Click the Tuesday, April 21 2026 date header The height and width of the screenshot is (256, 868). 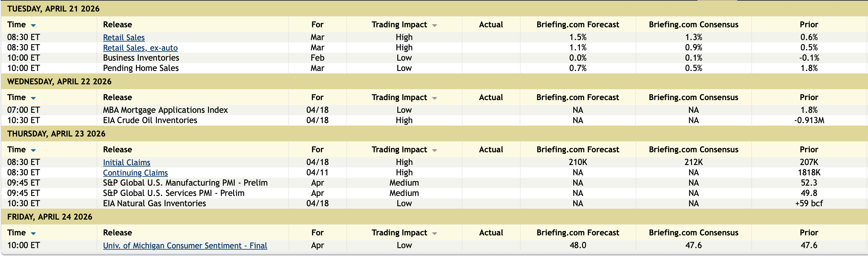coord(53,9)
